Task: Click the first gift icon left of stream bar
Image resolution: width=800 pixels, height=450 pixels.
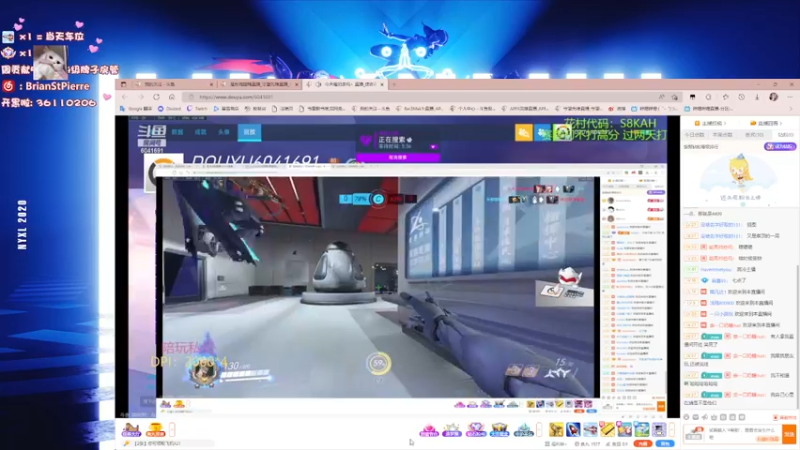Action: (x=131, y=430)
